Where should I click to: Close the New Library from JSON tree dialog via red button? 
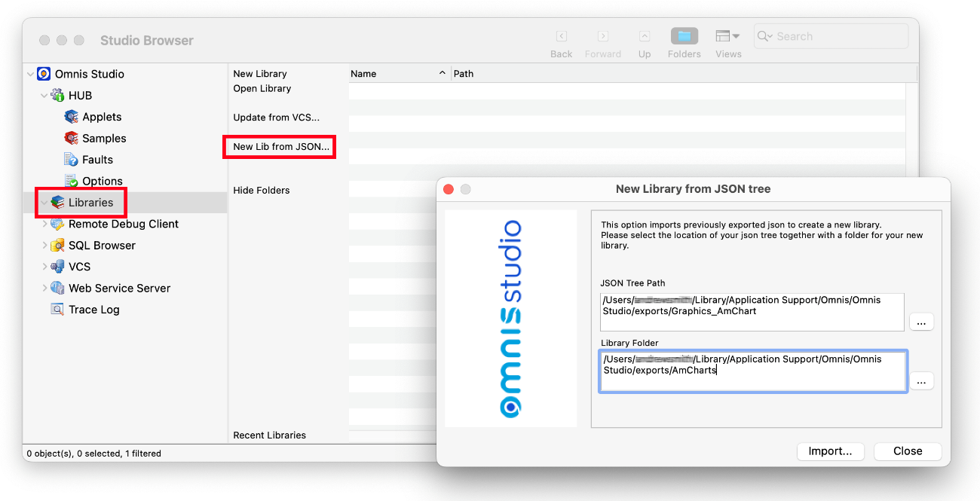449,189
